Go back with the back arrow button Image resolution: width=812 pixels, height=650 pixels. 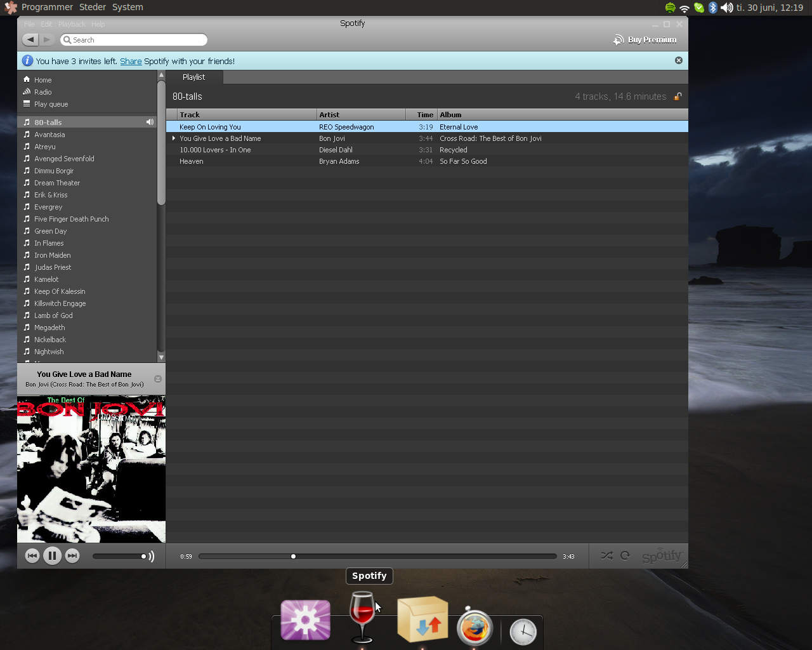pos(30,39)
